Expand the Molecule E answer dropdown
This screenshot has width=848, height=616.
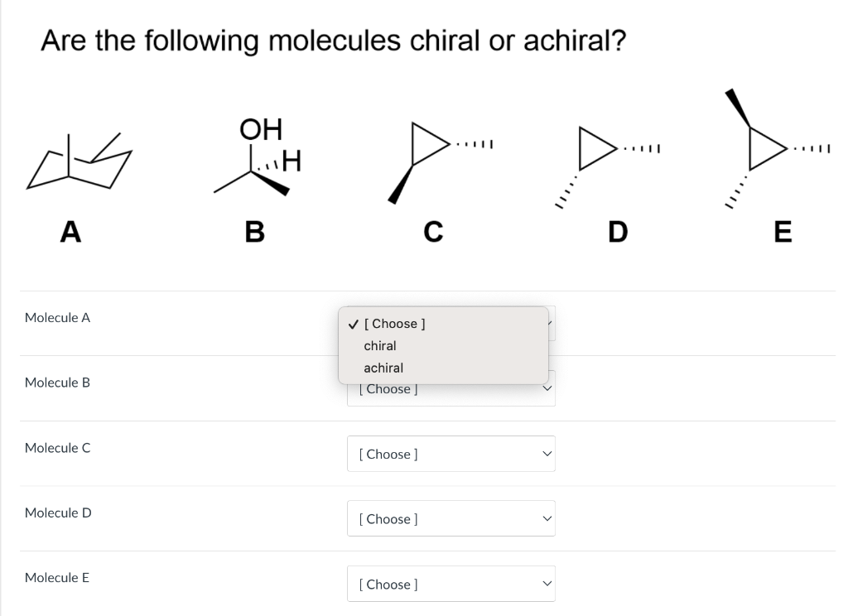coord(451,584)
